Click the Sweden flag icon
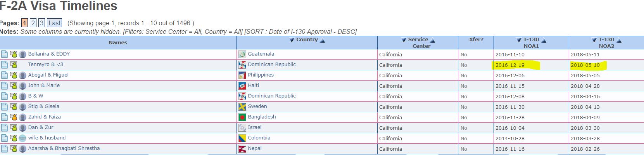Screen dimensions: 644x155 pyautogui.click(x=242, y=107)
